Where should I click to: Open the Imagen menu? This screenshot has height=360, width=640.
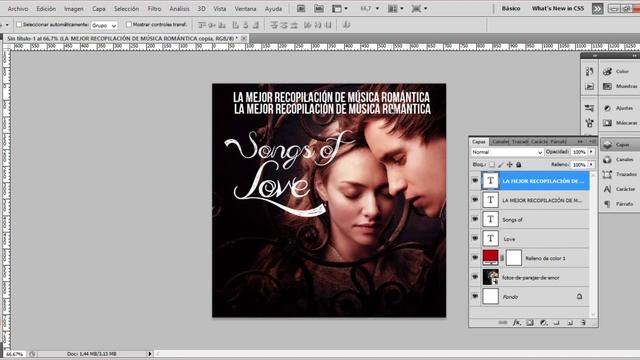(x=73, y=9)
